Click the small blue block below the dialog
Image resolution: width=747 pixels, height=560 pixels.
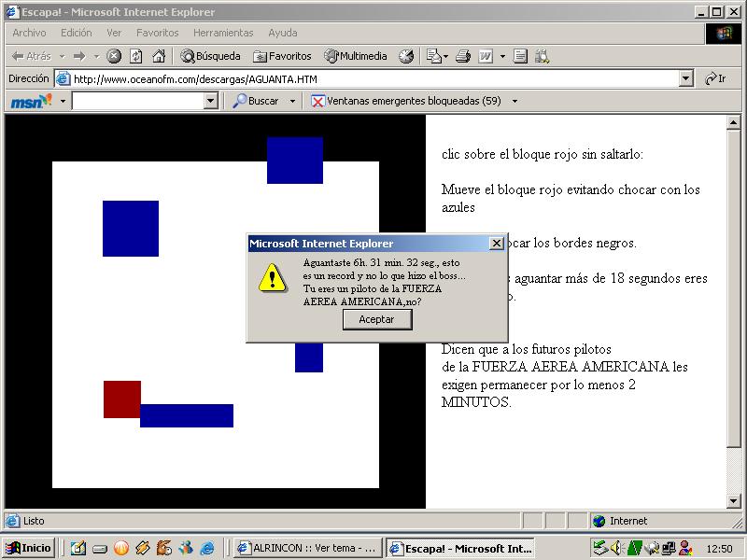point(309,357)
